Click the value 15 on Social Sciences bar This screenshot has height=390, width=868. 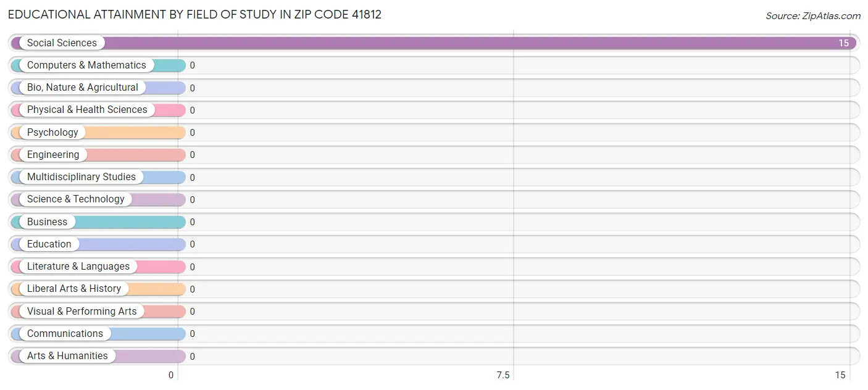tap(843, 43)
